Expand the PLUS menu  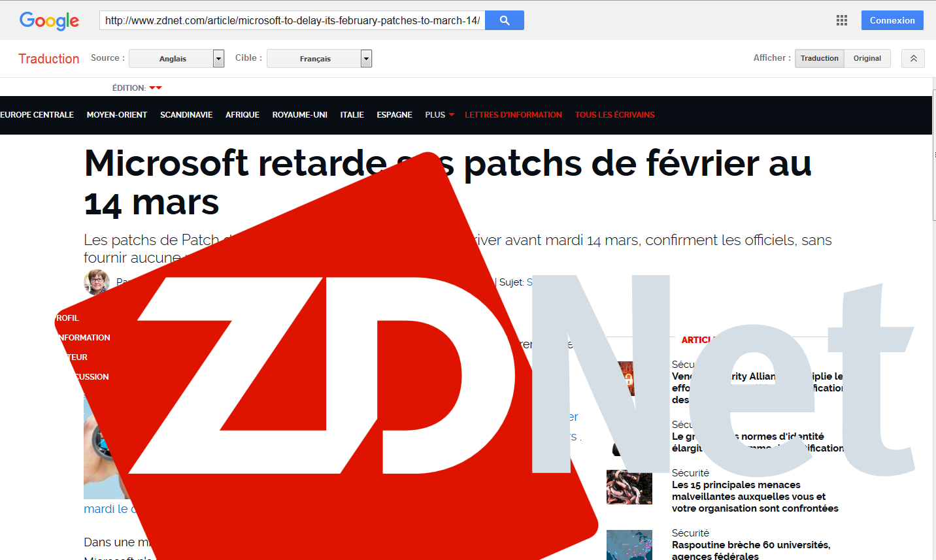tap(439, 115)
